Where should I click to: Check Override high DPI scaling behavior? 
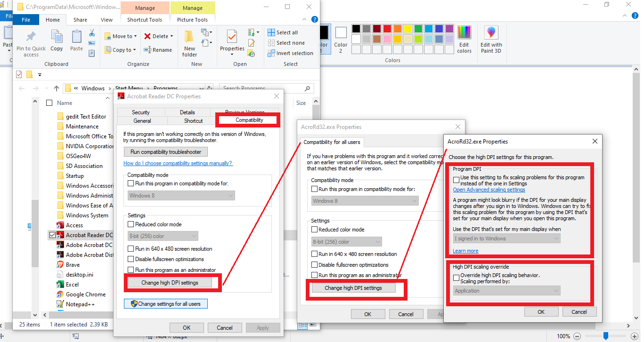point(456,278)
